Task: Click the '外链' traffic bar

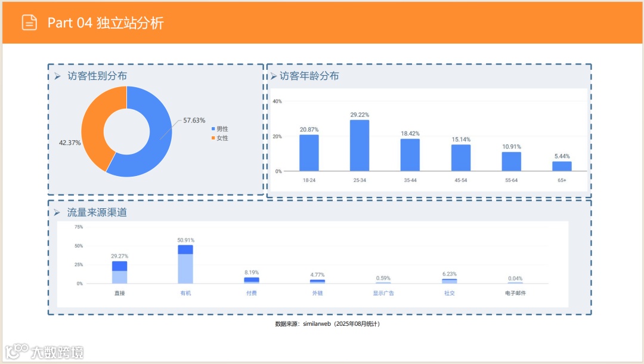Action: point(317,282)
